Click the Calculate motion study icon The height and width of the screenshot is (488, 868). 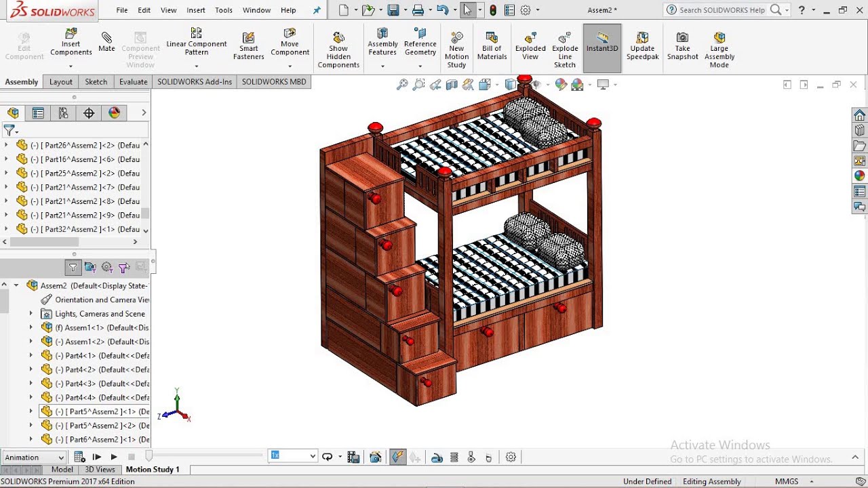79,457
